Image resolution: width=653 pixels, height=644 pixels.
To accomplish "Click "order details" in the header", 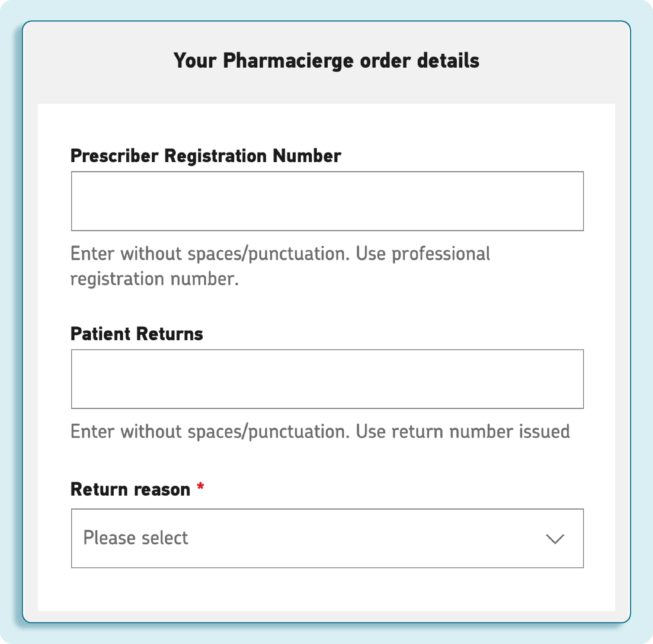I will pyautogui.click(x=419, y=61).
